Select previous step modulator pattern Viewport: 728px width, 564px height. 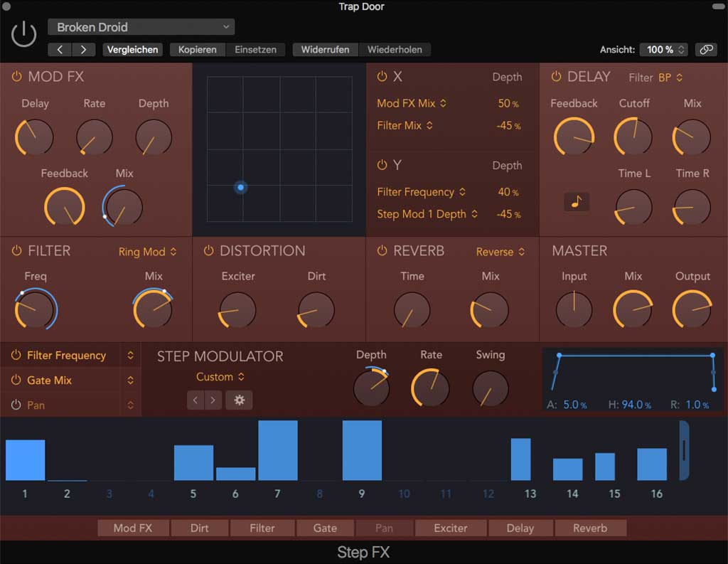196,400
